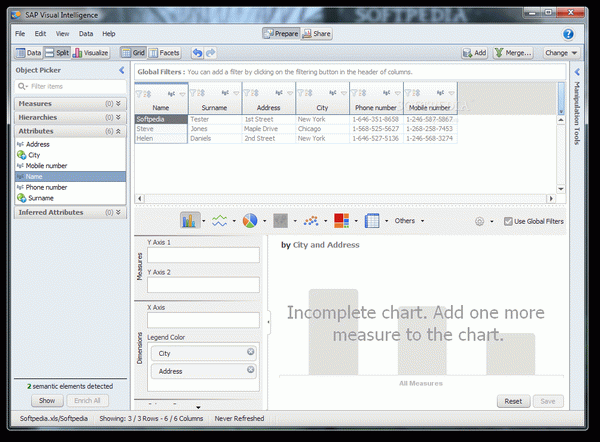Open the Help menu

point(109,34)
